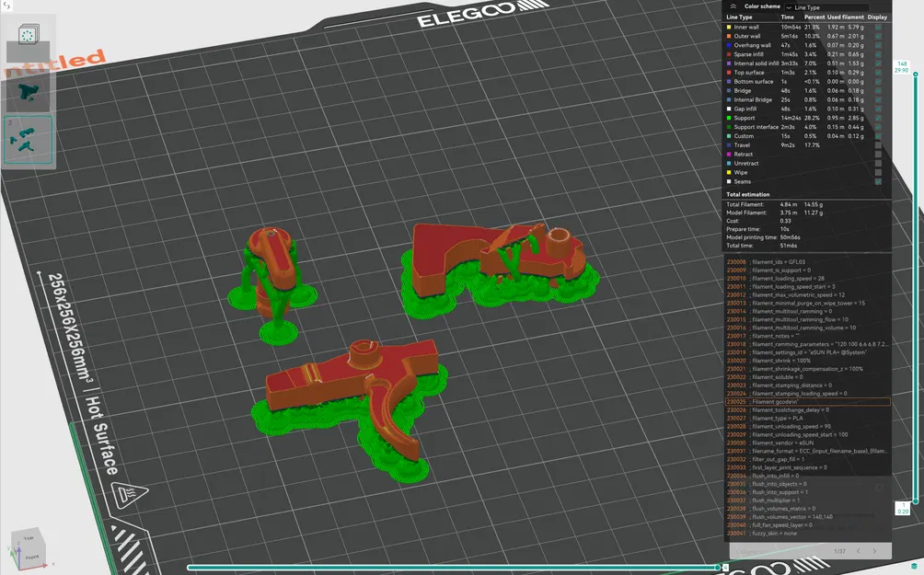The height and width of the screenshot is (575, 924).
Task: Toggle display of Support interface lines
Action: point(878,127)
